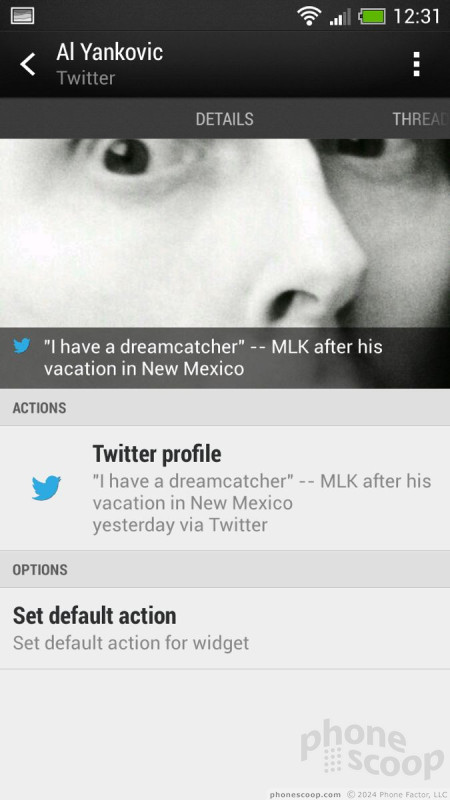Tap 'yesterday via Twitter' timestamp text
Screen dimensions: 450x800
tap(180, 525)
